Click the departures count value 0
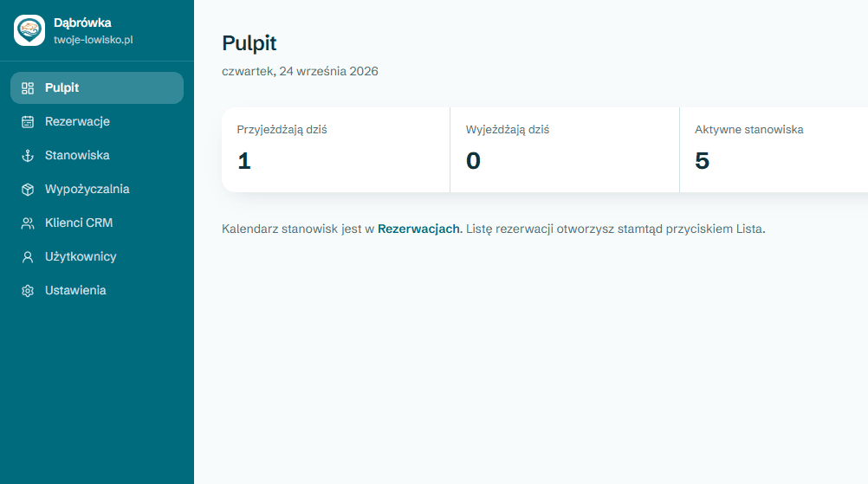The width and height of the screenshot is (868, 484). pos(473,161)
